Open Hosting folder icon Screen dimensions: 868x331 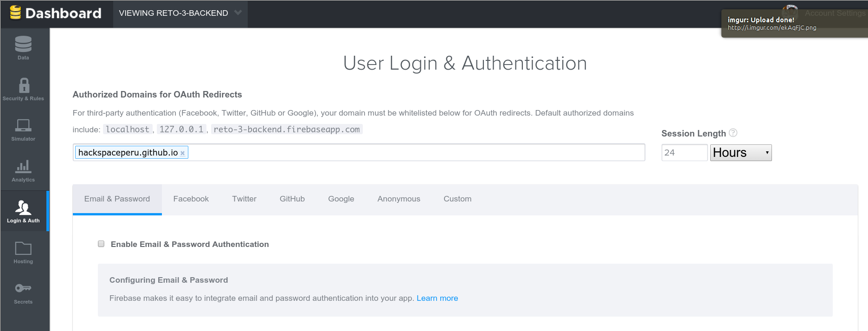point(23,248)
